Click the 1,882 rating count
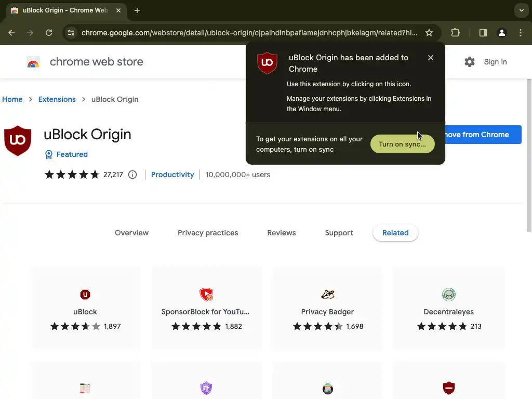Viewport: 532px width, 399px height. [234, 326]
